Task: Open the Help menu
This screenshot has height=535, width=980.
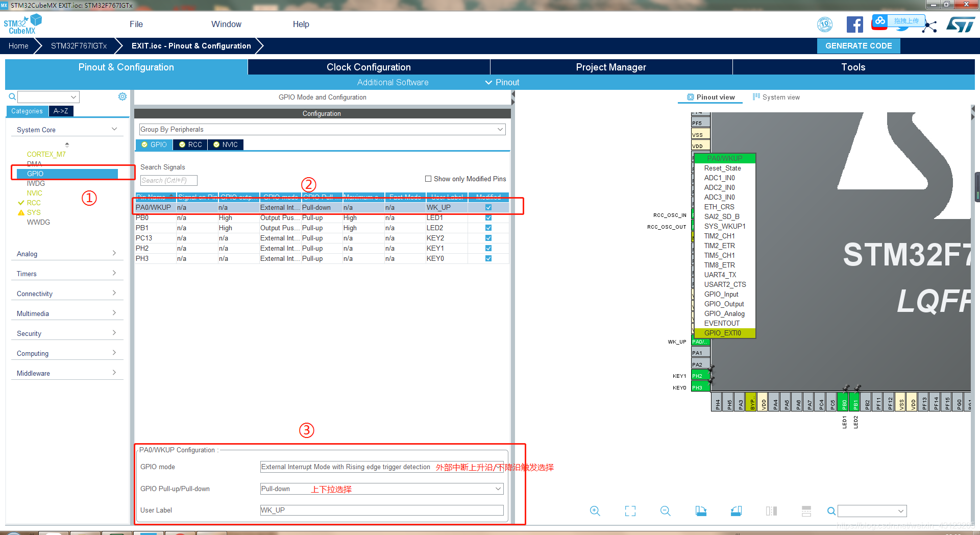Action: coord(301,24)
